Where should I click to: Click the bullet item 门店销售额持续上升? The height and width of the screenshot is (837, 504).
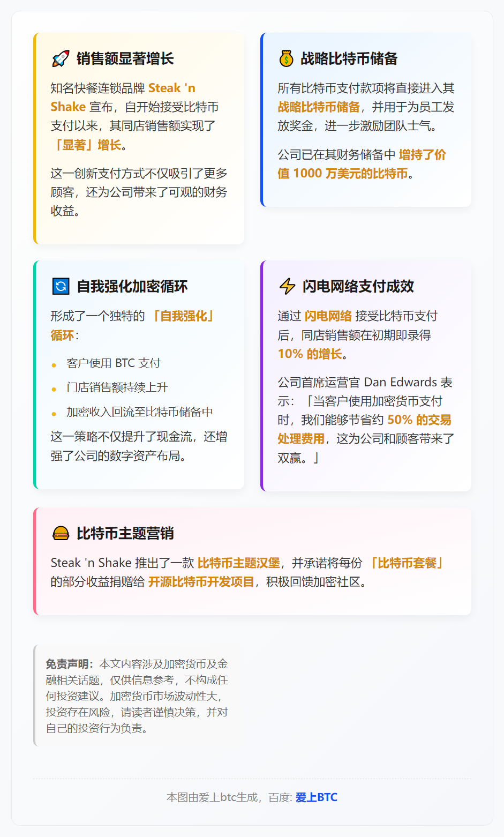click(x=117, y=387)
